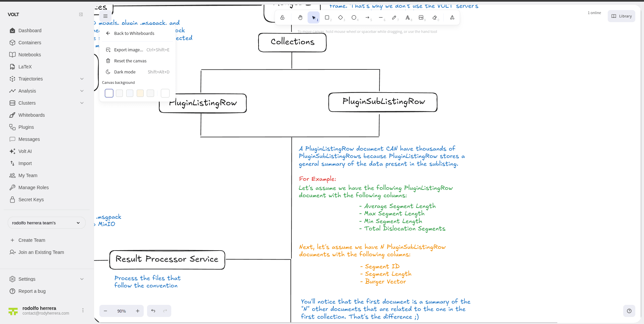
Task: Click the keep-tool-active lock icon
Action: click(282, 17)
